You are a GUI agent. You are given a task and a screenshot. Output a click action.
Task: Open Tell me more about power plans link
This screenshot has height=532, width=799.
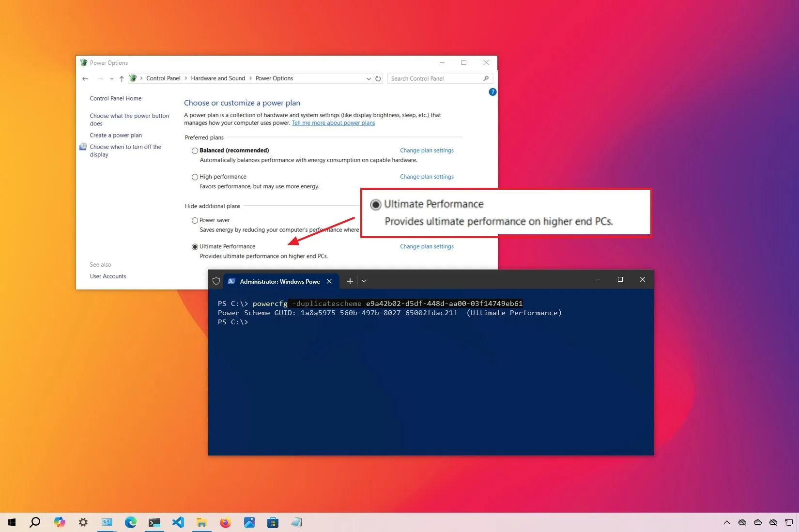point(333,123)
